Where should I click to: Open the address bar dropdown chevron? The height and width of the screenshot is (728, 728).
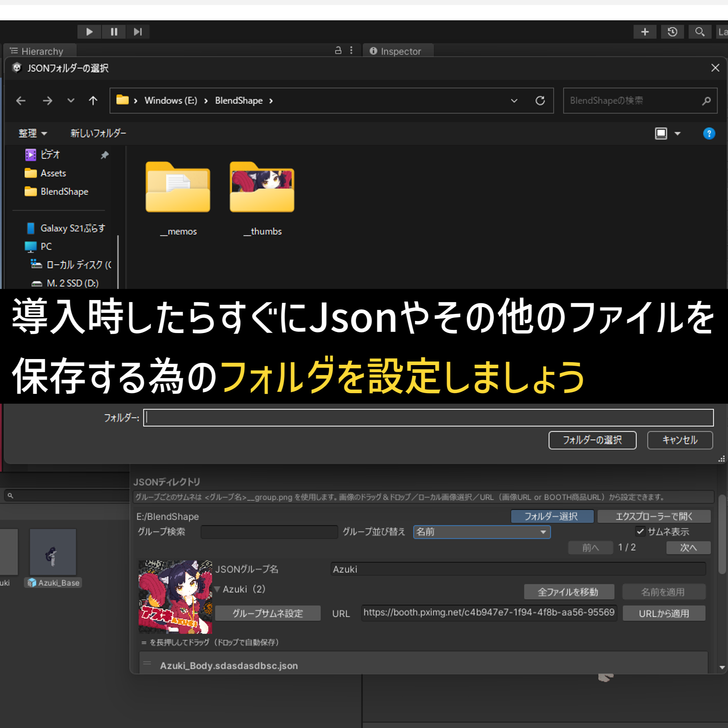pos(514,101)
